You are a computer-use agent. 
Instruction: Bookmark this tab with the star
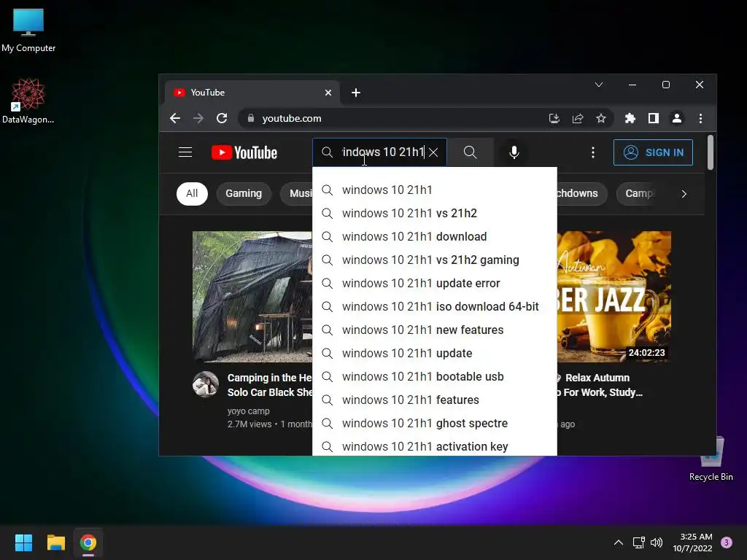[601, 118]
